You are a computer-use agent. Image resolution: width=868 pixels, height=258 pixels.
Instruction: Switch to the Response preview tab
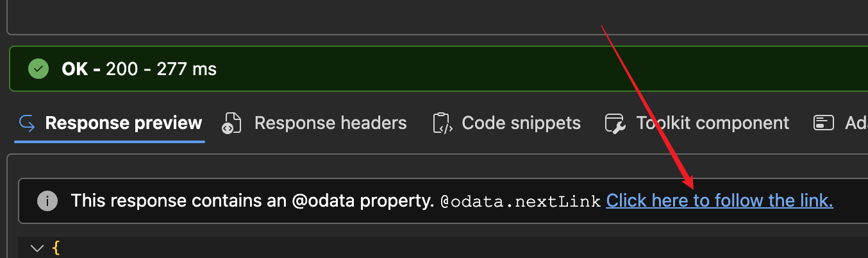(110, 123)
